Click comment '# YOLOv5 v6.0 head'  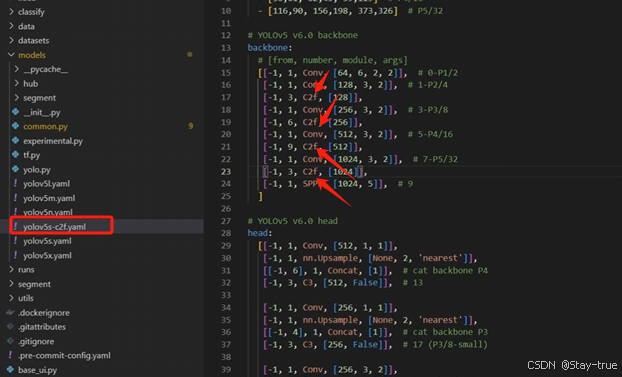pyautogui.click(x=292, y=221)
